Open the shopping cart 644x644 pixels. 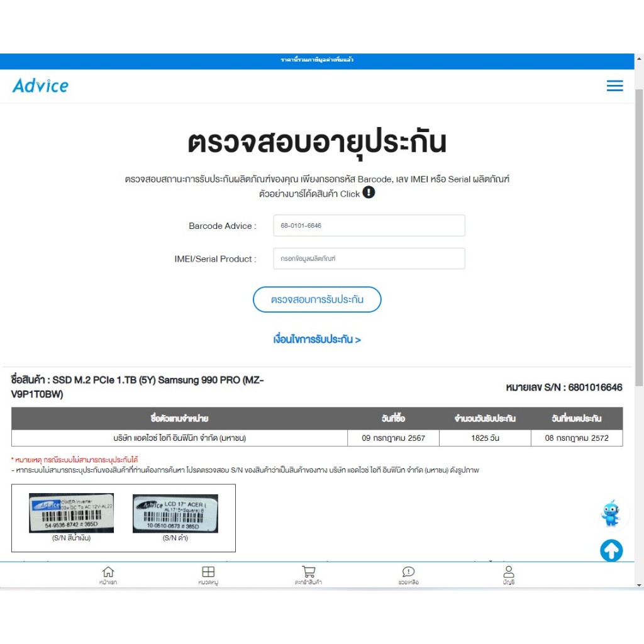point(308,575)
